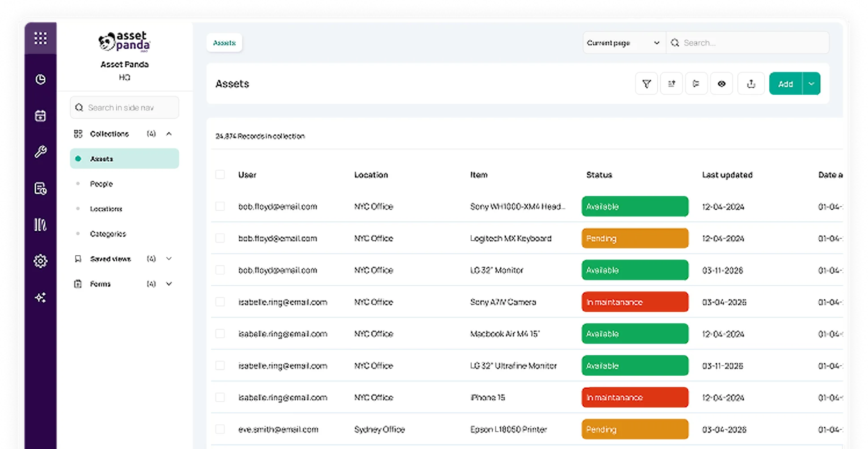The height and width of the screenshot is (449, 868).
Task: Open the Add button dropdown arrow
Action: pos(811,84)
